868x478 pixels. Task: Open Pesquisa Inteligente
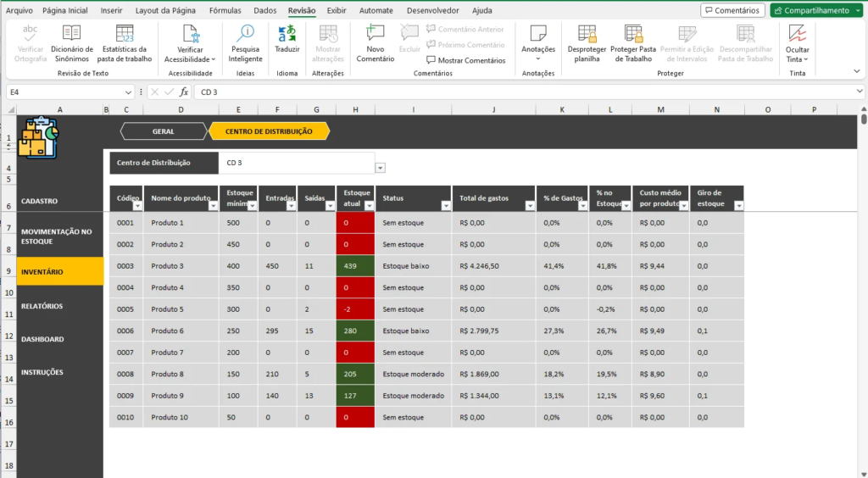245,42
